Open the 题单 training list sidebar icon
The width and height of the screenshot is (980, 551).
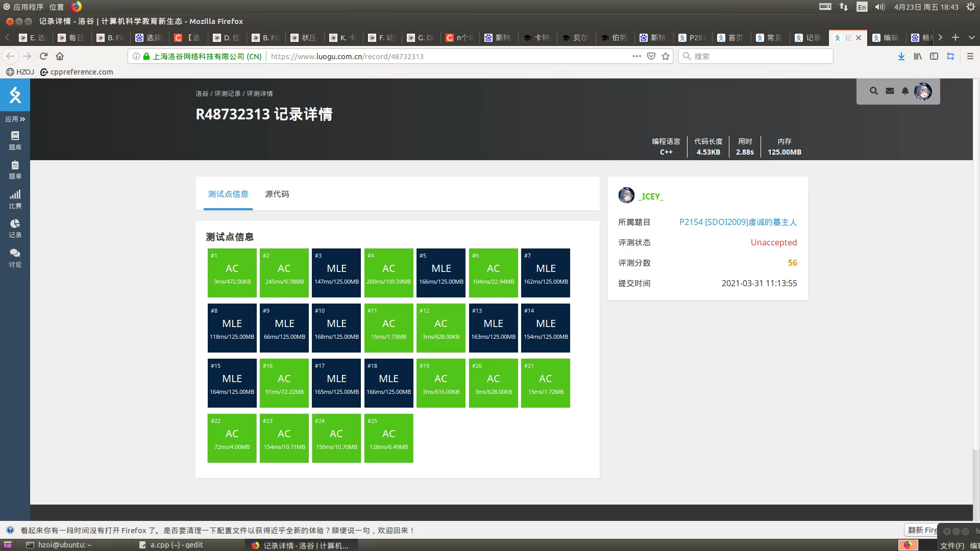pos(15,170)
